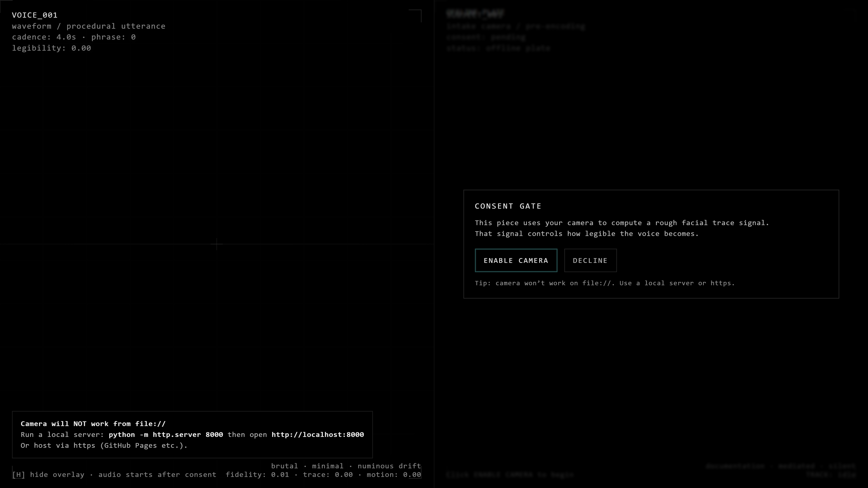The width and height of the screenshot is (868, 488).
Task: Click the "fidelity: 0.01" readout
Action: click(257, 474)
